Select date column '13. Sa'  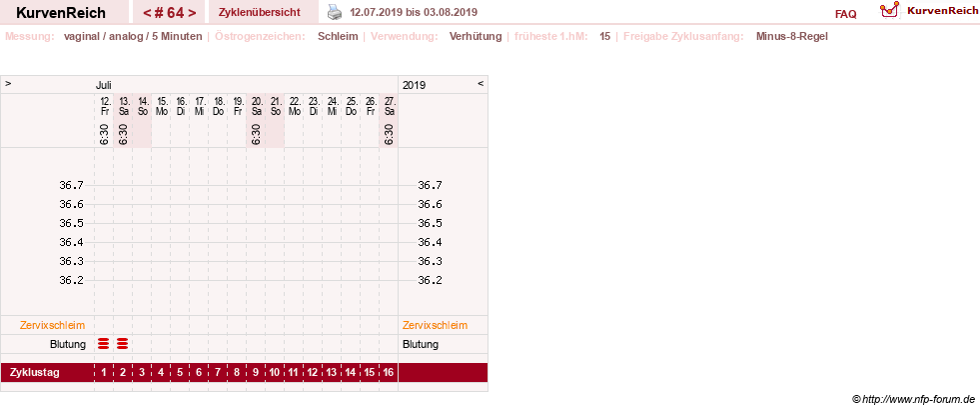pos(123,106)
